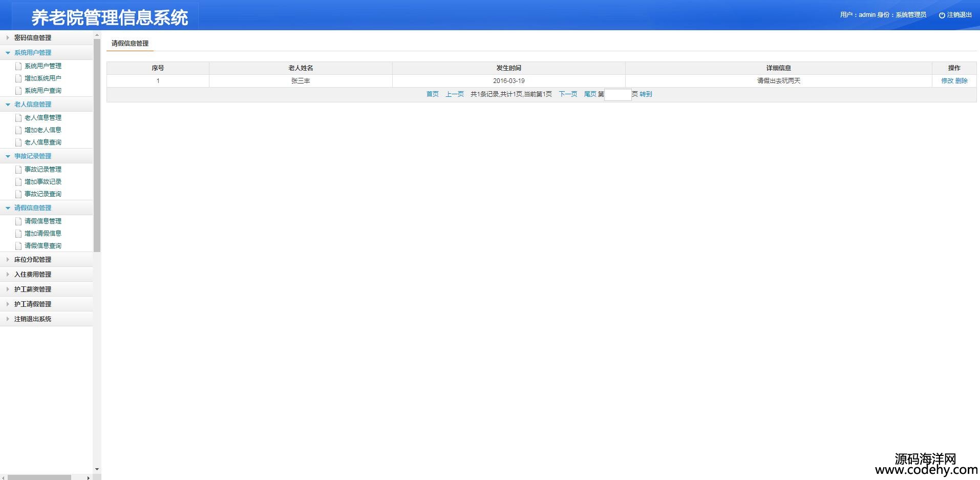This screenshot has height=480, width=980.
Task: Click sidebar horizontal scrollbar thumb
Action: tap(39, 477)
